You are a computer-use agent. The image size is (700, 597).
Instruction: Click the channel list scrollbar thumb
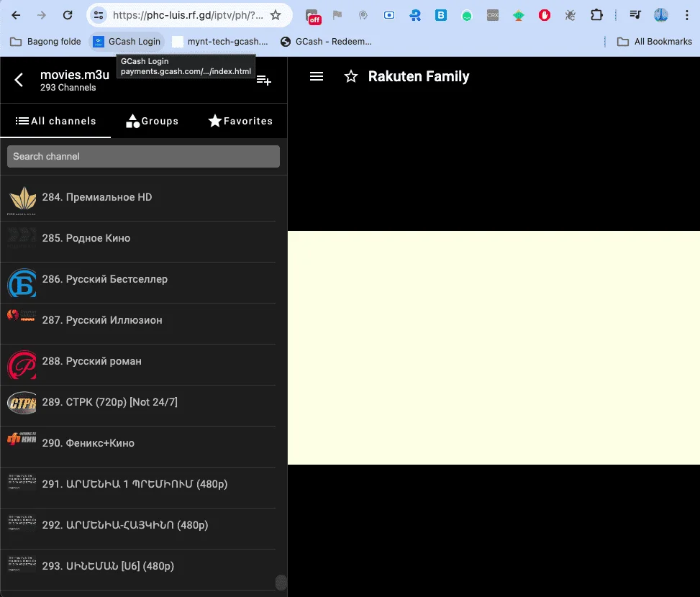[x=281, y=583]
